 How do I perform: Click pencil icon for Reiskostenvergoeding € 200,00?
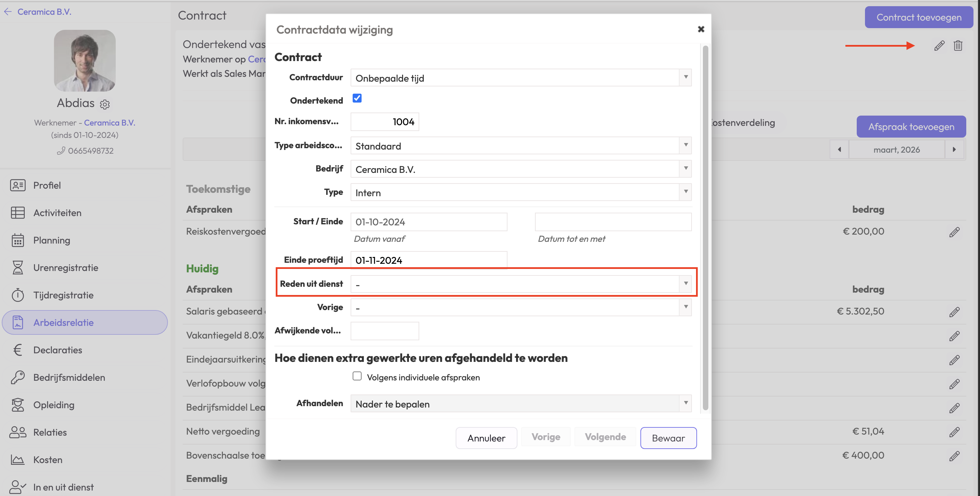954,232
